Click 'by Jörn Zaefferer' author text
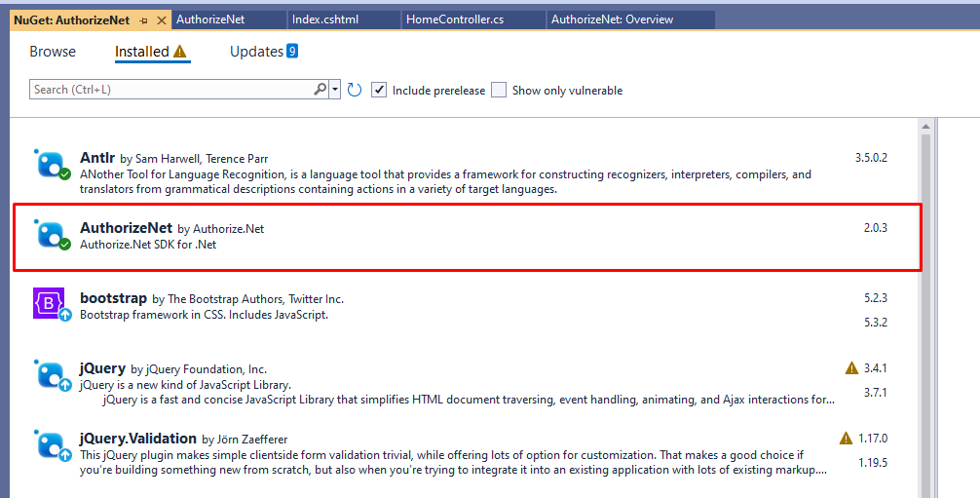The width and height of the screenshot is (980, 498). [245, 440]
